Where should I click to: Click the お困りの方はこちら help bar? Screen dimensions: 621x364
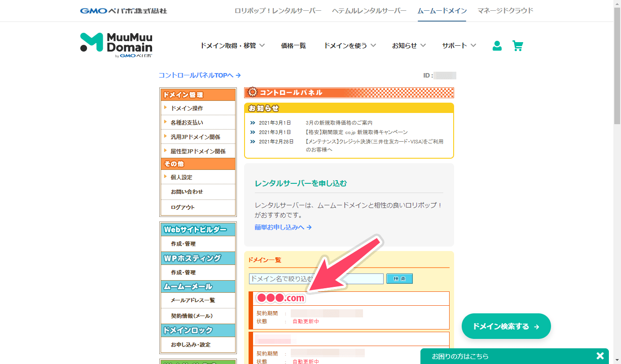click(514, 356)
